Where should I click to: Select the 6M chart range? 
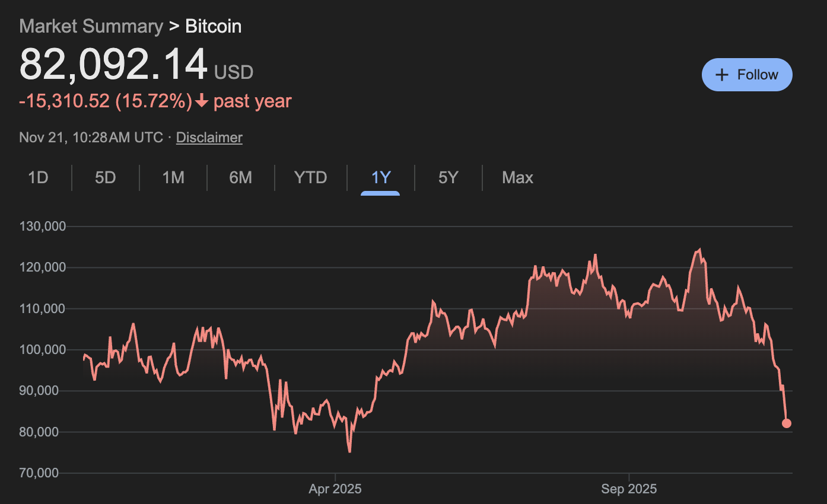tap(241, 177)
